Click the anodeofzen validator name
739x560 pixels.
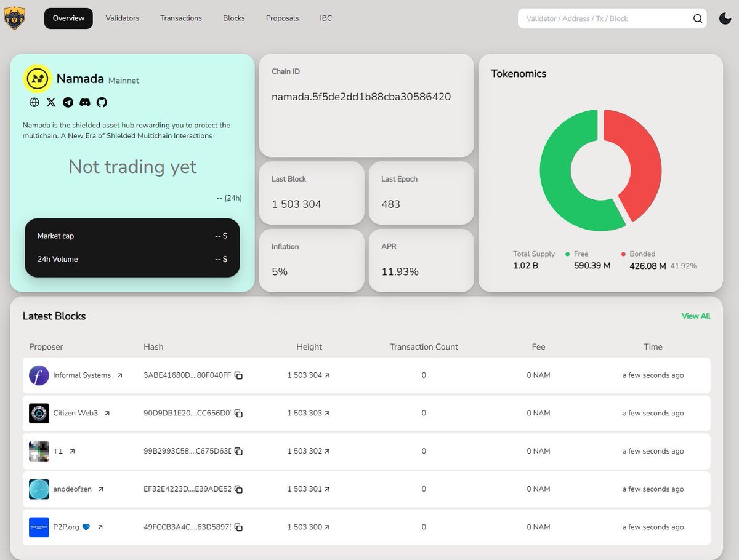(x=72, y=489)
